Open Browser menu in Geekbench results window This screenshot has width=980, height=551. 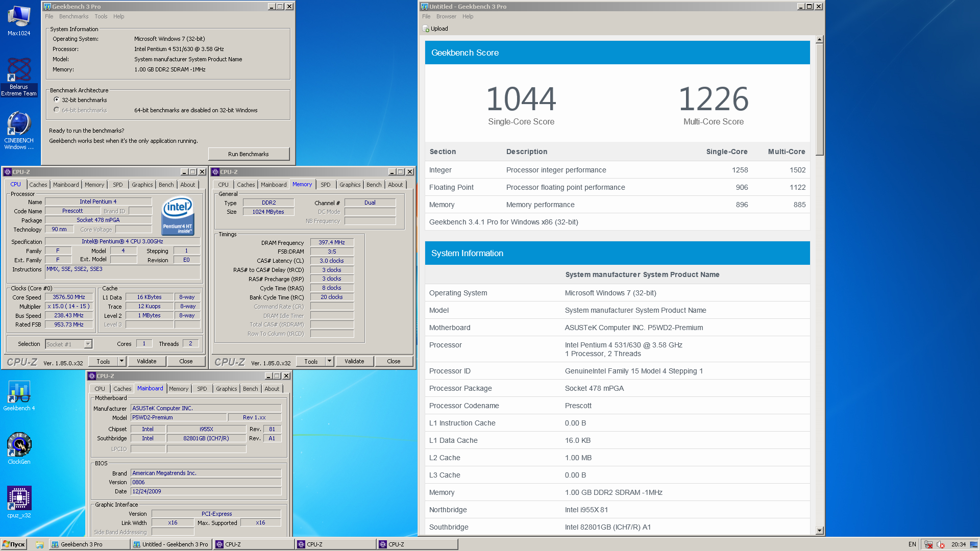(x=446, y=16)
